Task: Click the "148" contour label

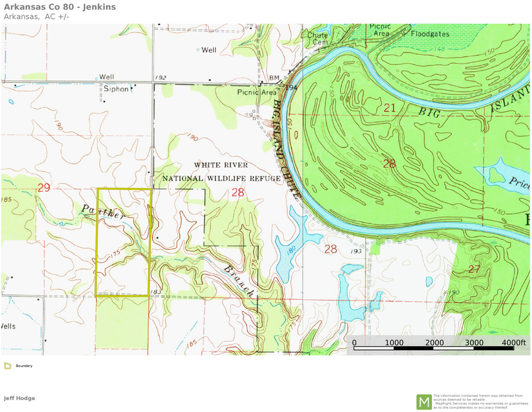Action: coord(439,49)
